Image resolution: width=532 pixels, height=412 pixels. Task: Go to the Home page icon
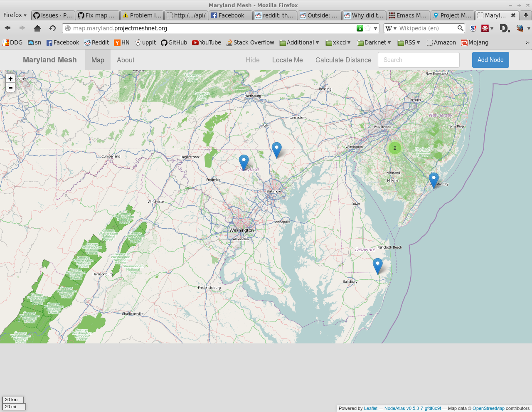[x=37, y=28]
